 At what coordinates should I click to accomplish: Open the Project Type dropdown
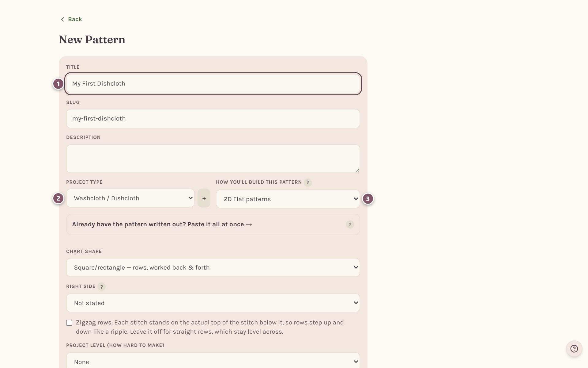pos(130,198)
